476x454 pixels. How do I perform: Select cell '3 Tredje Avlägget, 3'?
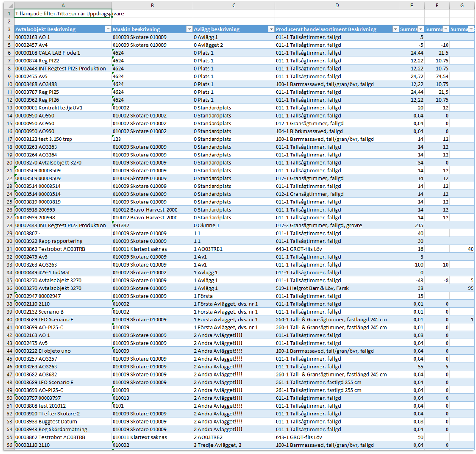[234, 445]
